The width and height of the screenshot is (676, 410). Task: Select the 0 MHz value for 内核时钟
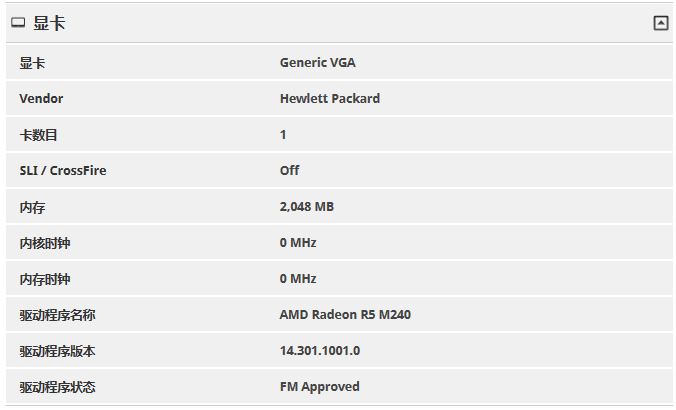(x=298, y=243)
